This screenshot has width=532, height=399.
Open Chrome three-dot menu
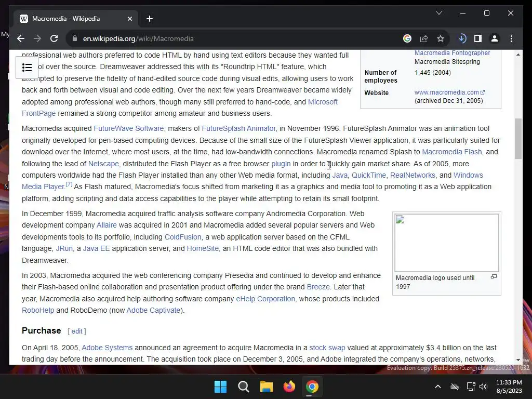pyautogui.click(x=511, y=38)
